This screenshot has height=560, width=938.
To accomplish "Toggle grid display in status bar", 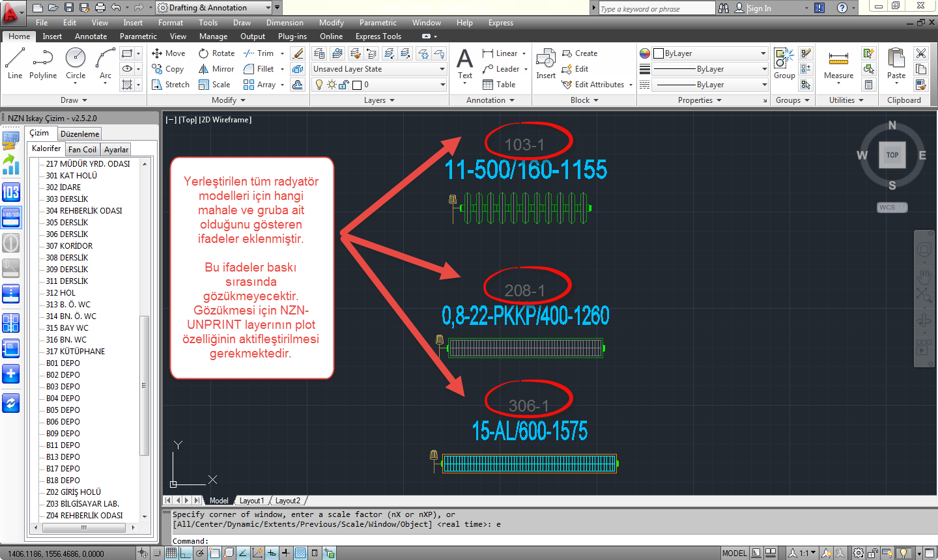I will click(x=171, y=553).
